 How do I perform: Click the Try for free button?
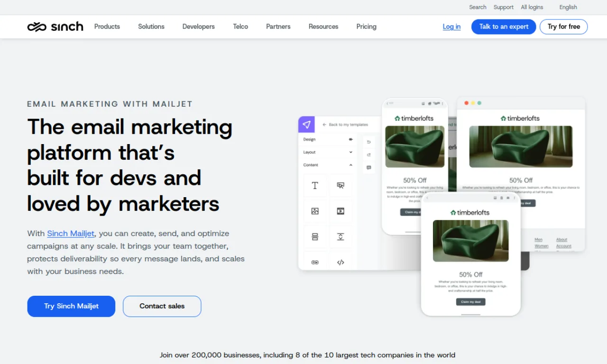click(x=564, y=27)
